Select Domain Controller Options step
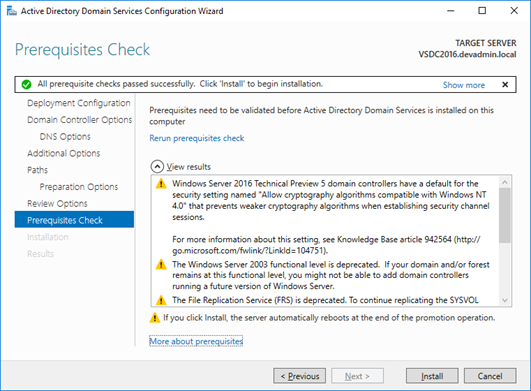Image resolution: width=531 pixels, height=391 pixels. pos(80,120)
